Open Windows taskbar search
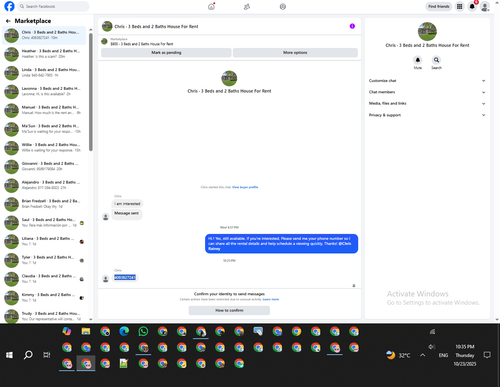 coord(28,355)
